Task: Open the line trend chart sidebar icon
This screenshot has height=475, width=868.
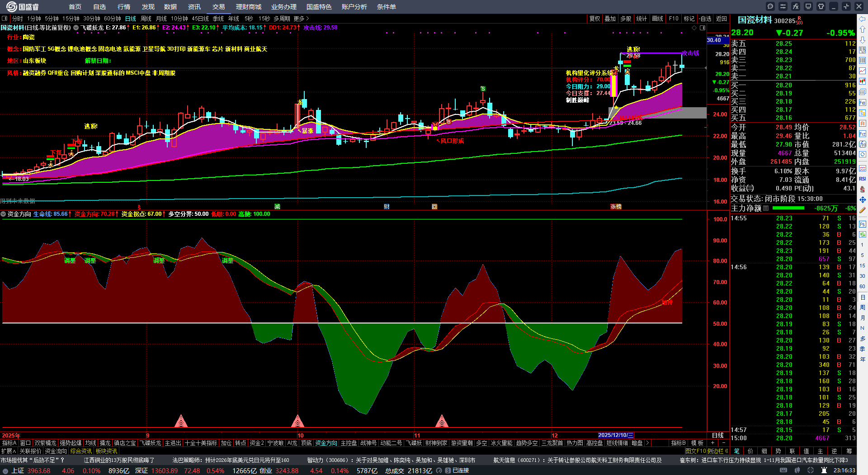Action: coord(863,71)
